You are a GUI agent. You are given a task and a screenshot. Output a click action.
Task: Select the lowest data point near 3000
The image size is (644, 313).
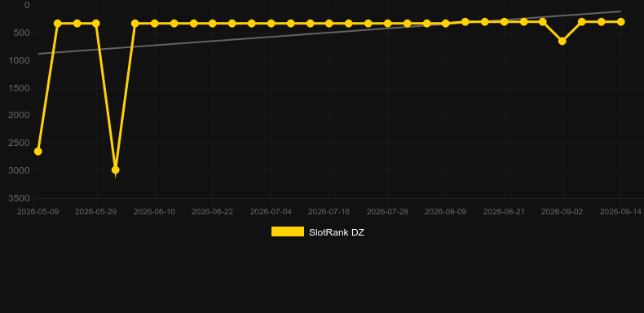pyautogui.click(x=116, y=170)
